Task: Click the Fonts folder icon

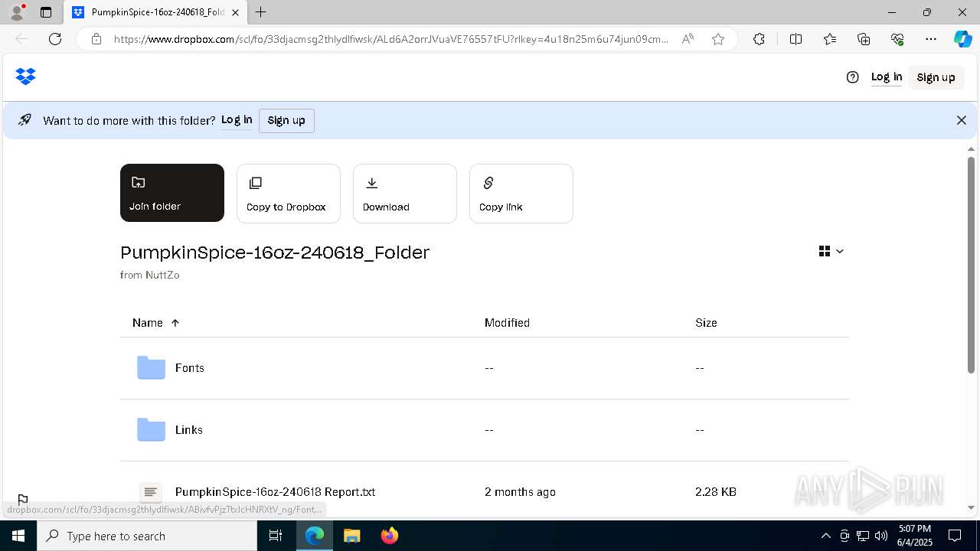Action: 151,368
